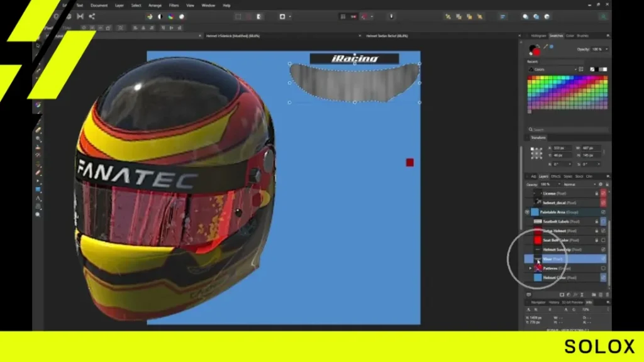The height and width of the screenshot is (362, 644).
Task: Pick the picked-color blue circle swatch
Action: (x=552, y=47)
